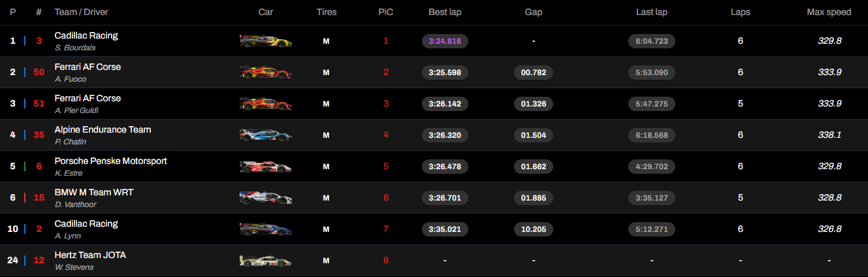The width and height of the screenshot is (868, 277).
Task: Click the red car number 35
Action: tap(39, 135)
